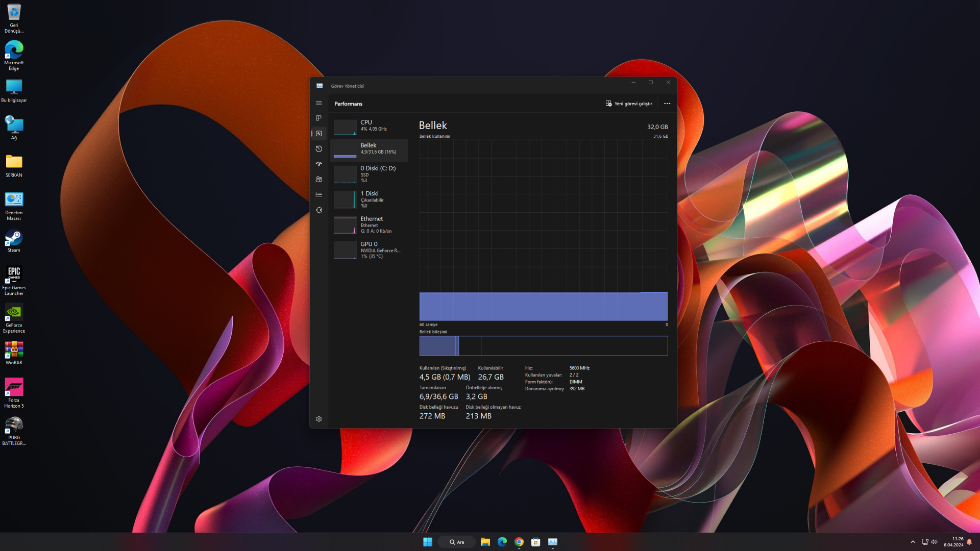Select the Ethernet performance item
980x551 pixels.
click(x=369, y=224)
